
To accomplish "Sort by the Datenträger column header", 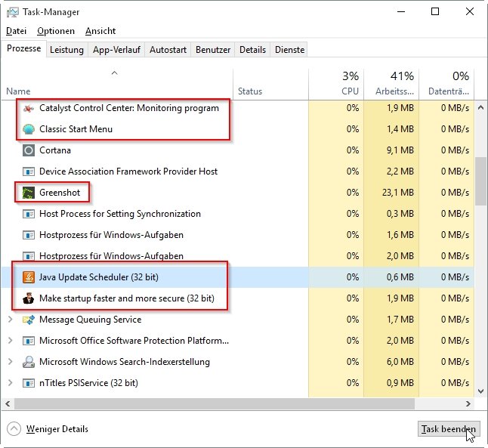I will click(446, 84).
